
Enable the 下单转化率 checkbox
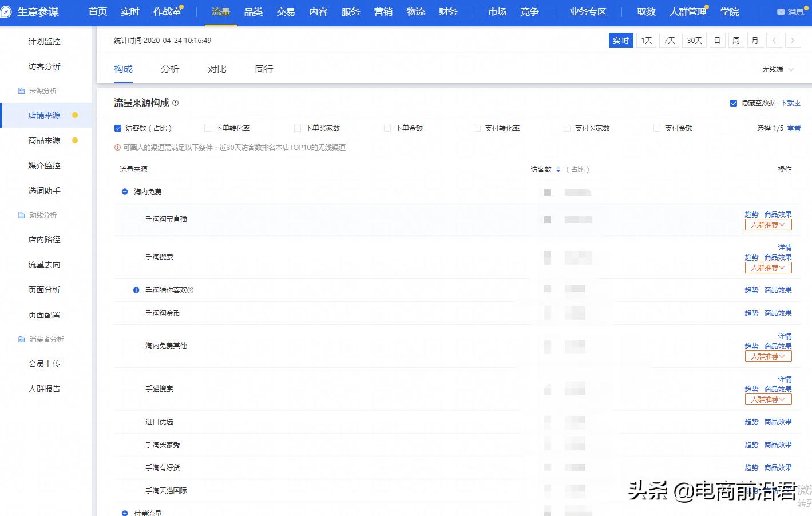coord(208,128)
